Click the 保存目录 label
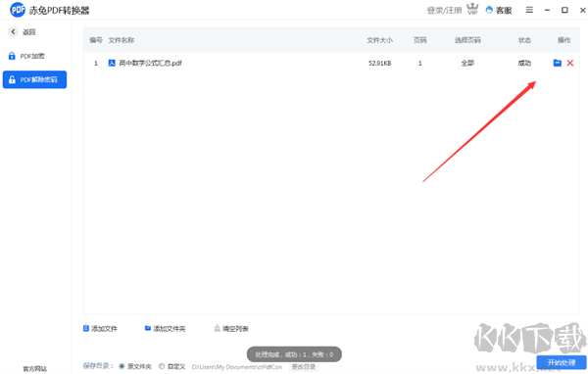Image resolution: width=588 pixels, height=374 pixels. (98, 366)
